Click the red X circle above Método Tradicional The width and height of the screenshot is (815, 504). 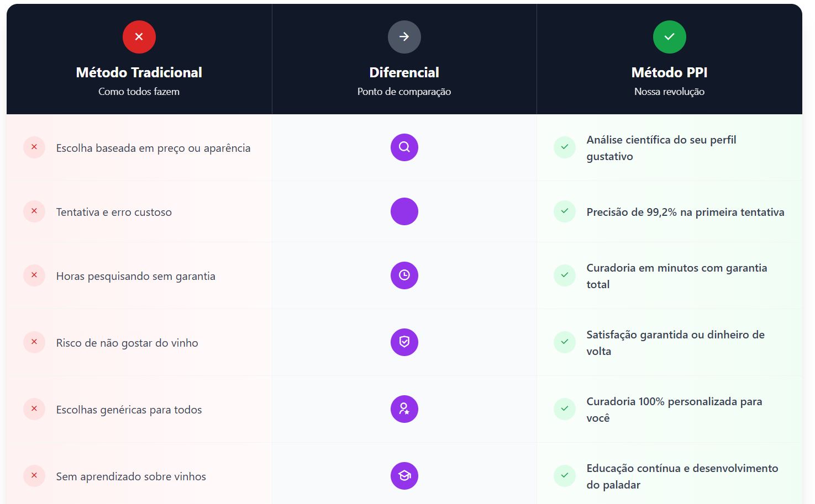[139, 37]
